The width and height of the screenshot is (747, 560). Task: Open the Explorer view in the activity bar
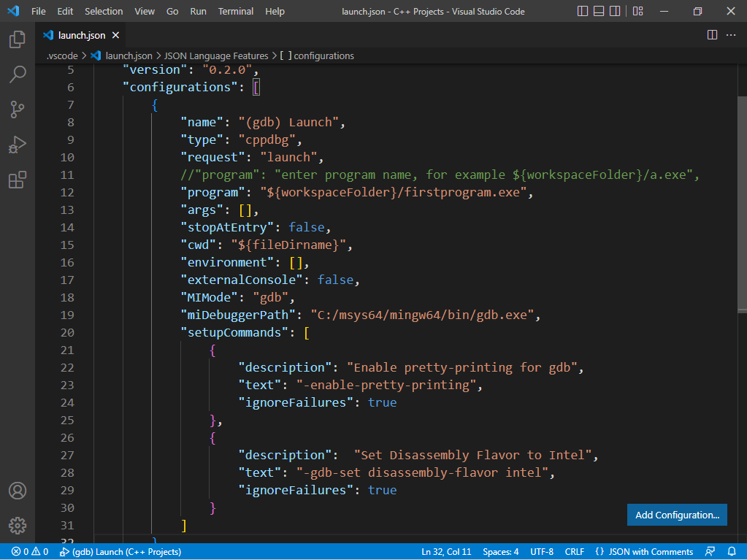point(17,39)
